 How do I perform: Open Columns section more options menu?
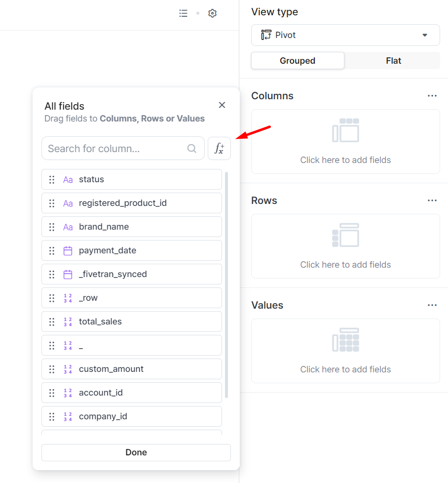(432, 96)
